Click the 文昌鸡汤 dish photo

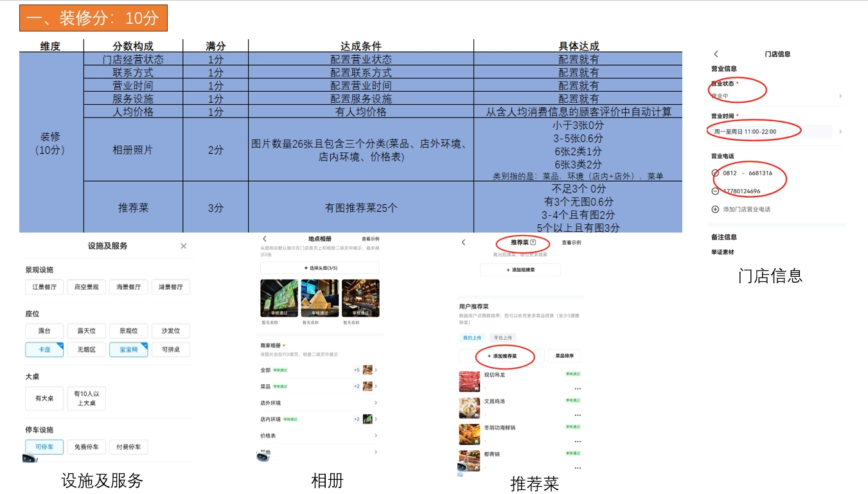pos(470,408)
